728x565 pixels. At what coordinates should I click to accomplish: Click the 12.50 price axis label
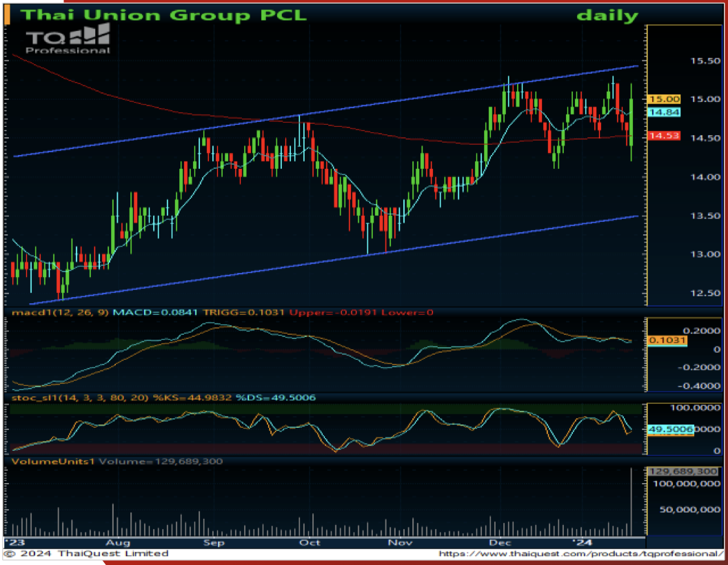[705, 294]
